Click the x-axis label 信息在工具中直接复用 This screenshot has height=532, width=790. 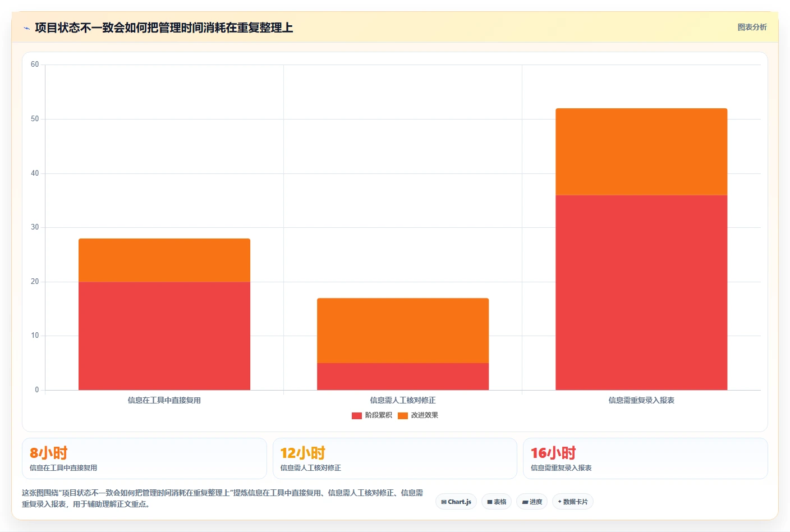coord(164,400)
